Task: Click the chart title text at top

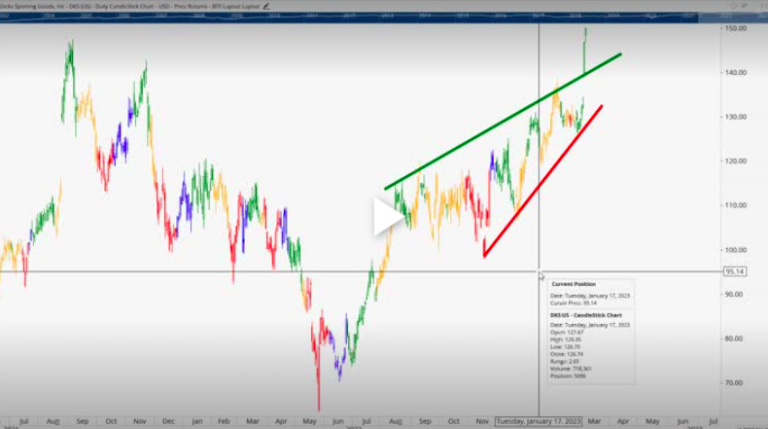Action: click(x=130, y=7)
